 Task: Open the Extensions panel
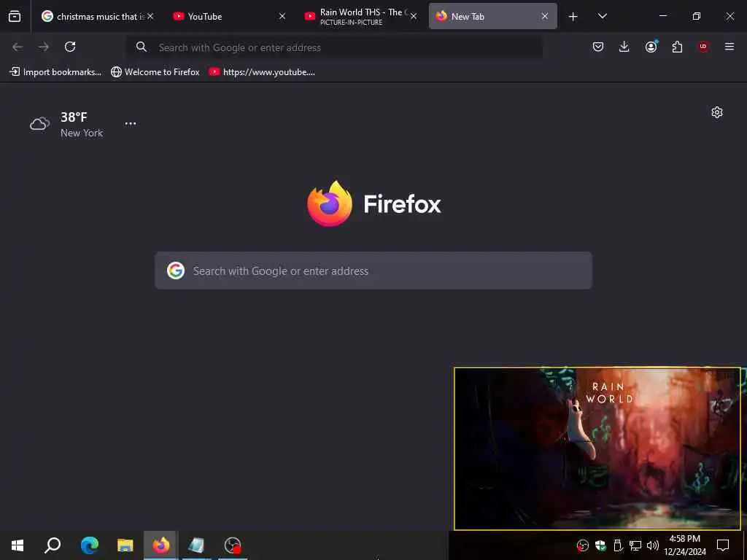click(x=677, y=47)
